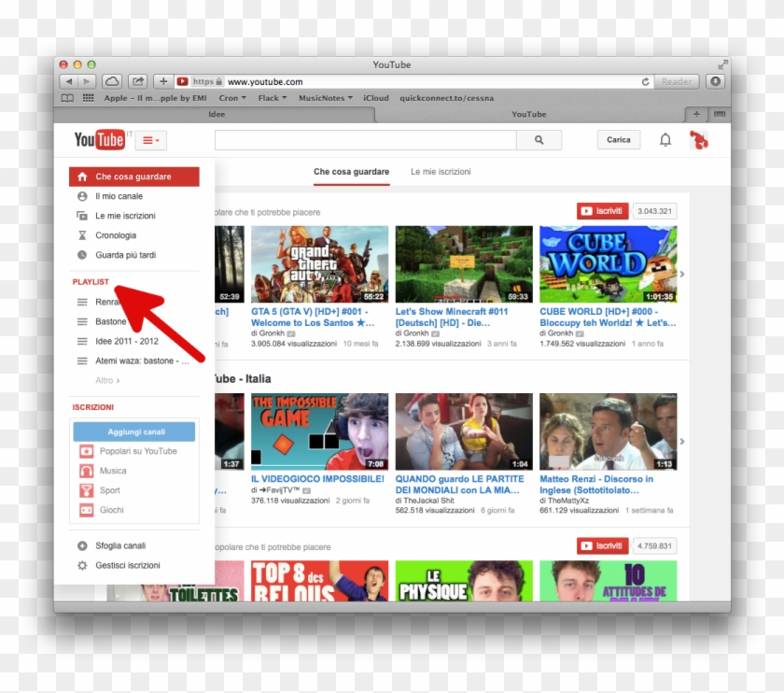Open notifications via the bell icon
Image resolution: width=784 pixels, height=693 pixels.
pos(665,138)
